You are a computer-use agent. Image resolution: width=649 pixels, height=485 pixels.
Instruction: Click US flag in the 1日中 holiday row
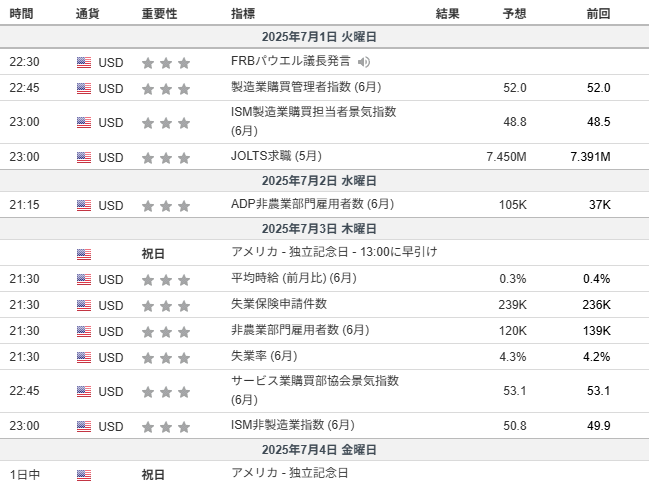[x=84, y=475]
